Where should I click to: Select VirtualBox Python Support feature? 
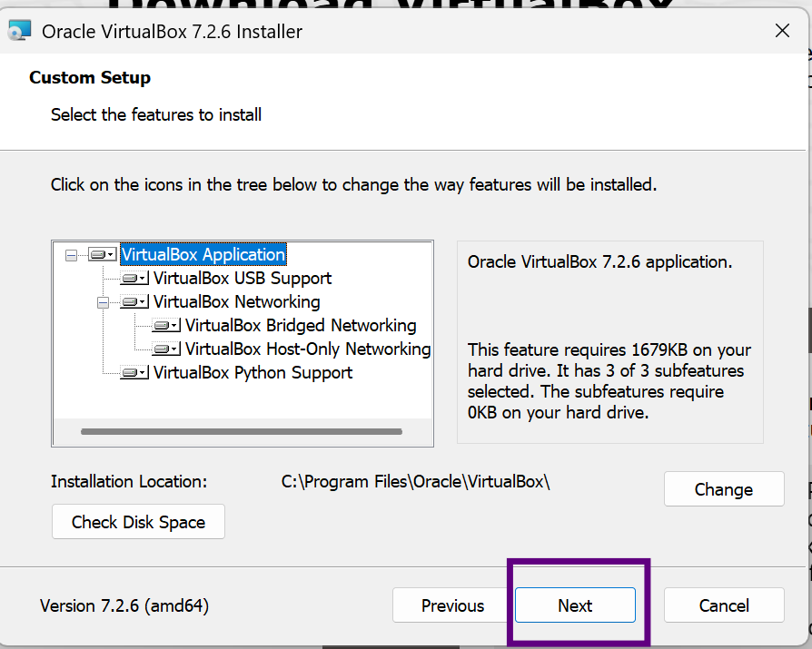253,373
